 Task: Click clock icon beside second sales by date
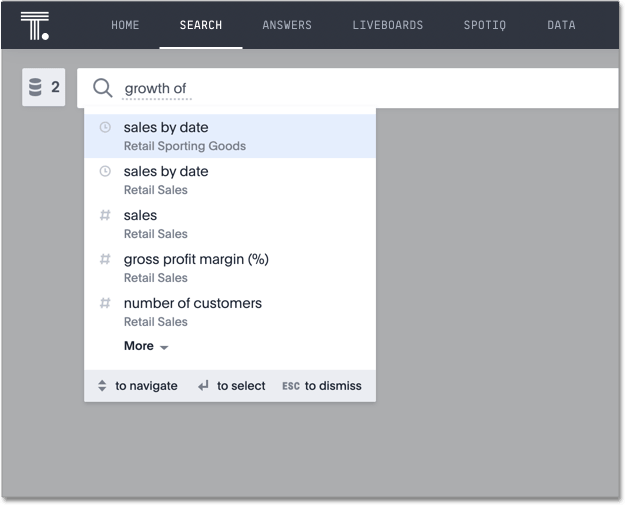point(105,172)
